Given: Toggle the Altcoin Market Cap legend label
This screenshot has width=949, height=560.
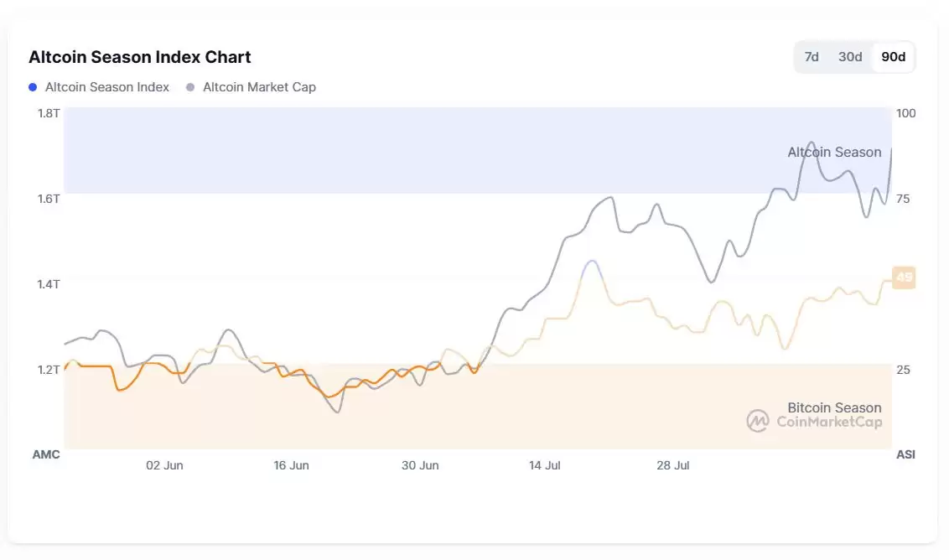Looking at the screenshot, I should click(x=259, y=87).
